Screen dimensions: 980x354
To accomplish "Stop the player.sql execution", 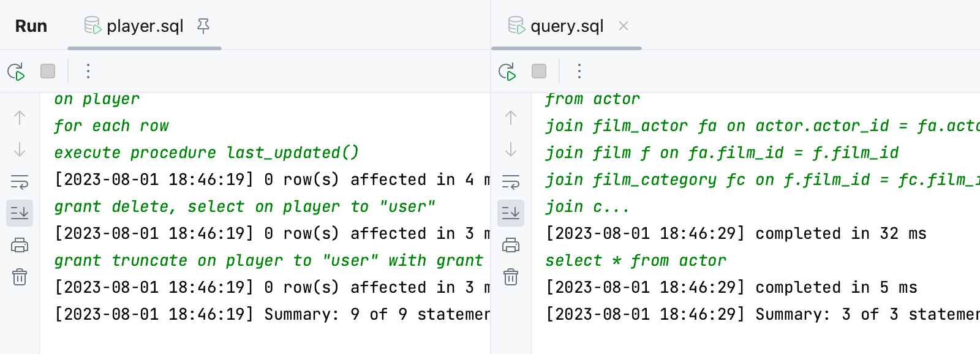I will tap(48, 72).
